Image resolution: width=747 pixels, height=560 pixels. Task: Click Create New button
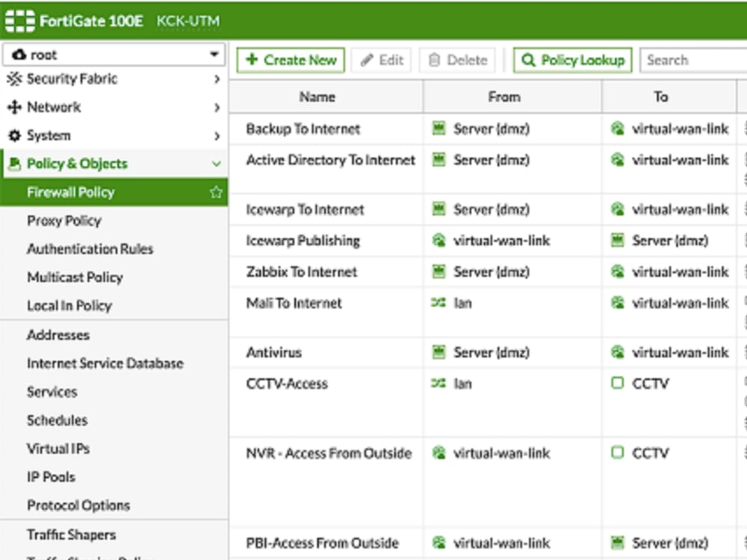tap(291, 60)
